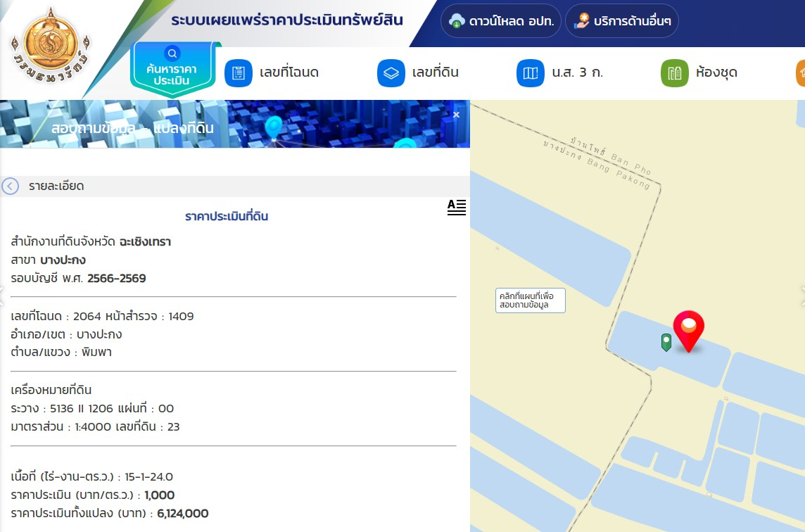Click the คลิกที่แผนที่เพื่อสอบถามข้อมูล tooltip
Image resolution: width=805 pixels, height=532 pixels.
(531, 300)
